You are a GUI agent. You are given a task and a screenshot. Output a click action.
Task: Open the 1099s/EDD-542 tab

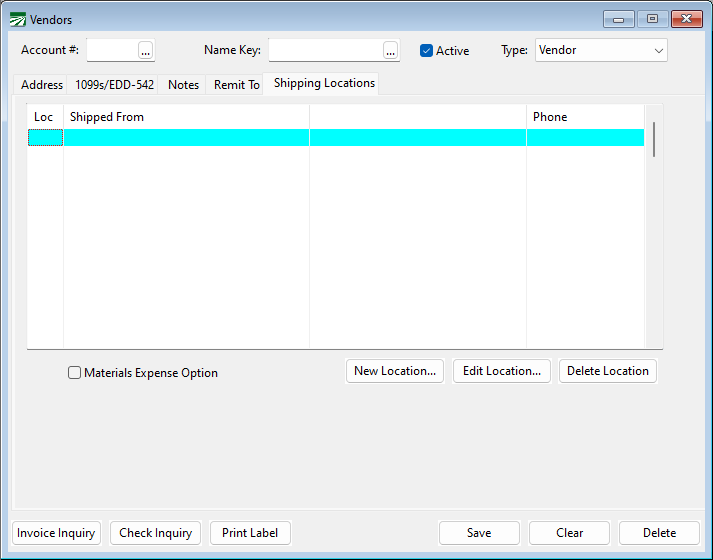114,85
